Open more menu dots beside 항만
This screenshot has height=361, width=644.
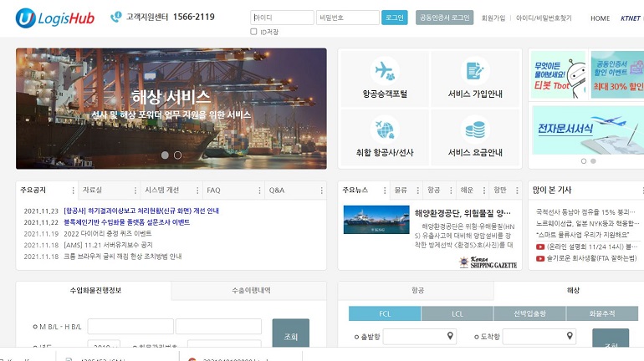tap(517, 191)
